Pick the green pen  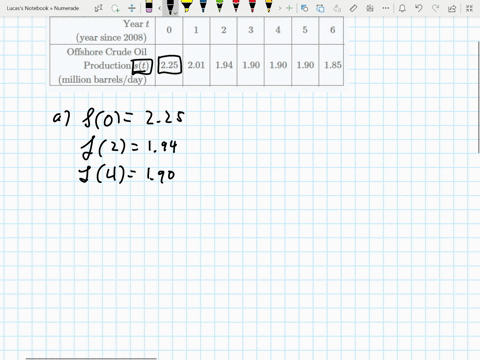219,6
